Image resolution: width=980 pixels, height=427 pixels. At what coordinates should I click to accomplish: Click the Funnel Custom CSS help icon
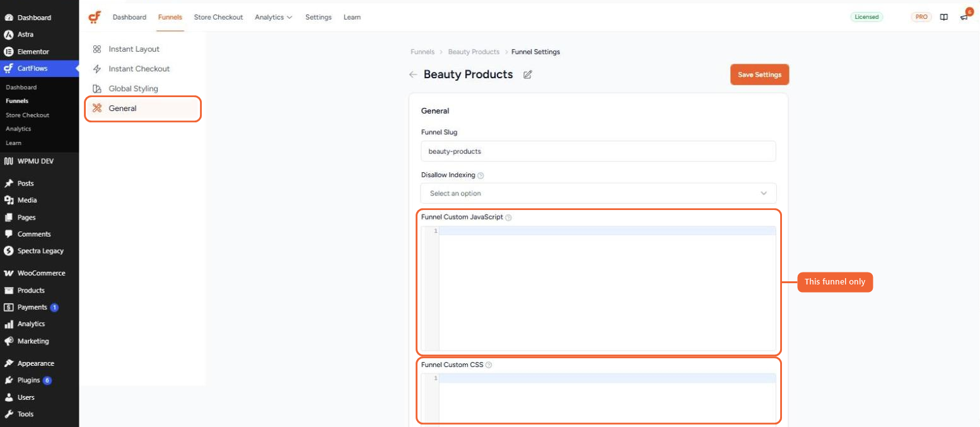489,365
